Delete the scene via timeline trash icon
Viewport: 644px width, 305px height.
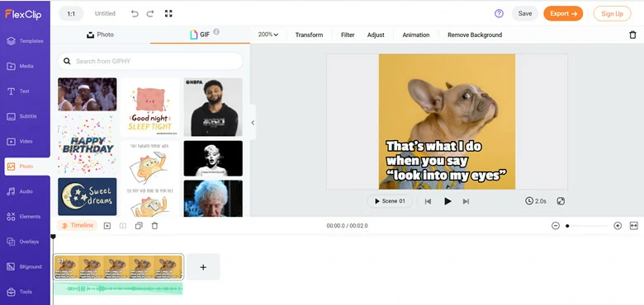click(154, 226)
